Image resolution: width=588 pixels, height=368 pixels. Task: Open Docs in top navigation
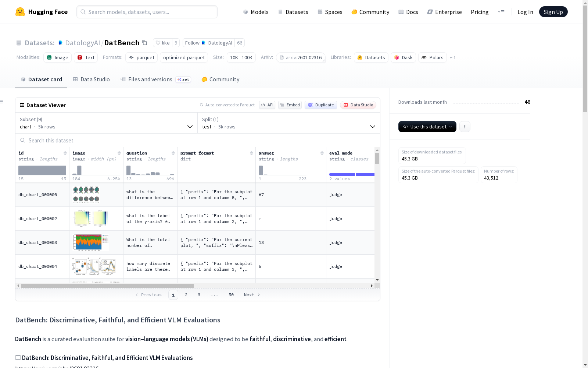[408, 12]
